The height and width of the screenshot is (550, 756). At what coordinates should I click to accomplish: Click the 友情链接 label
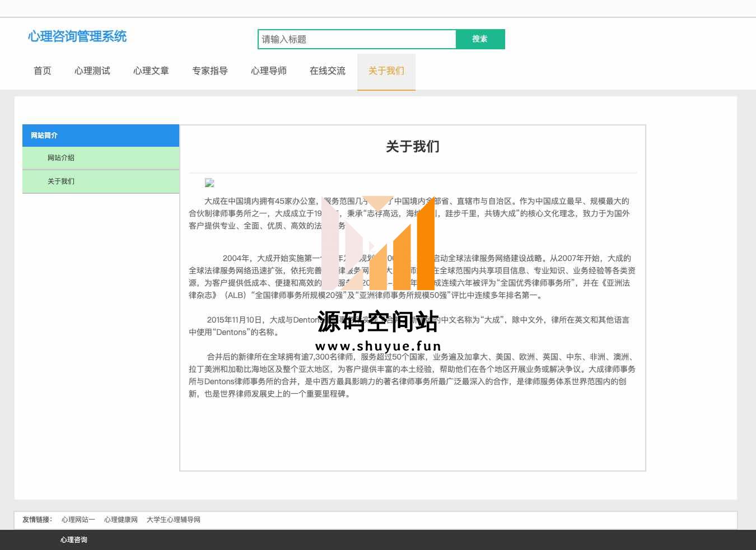tap(37, 520)
